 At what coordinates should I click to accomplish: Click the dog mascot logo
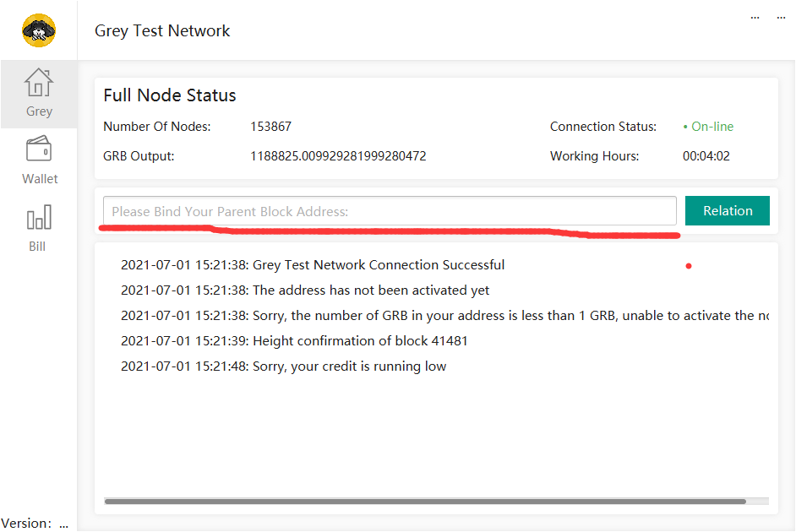coord(39,30)
